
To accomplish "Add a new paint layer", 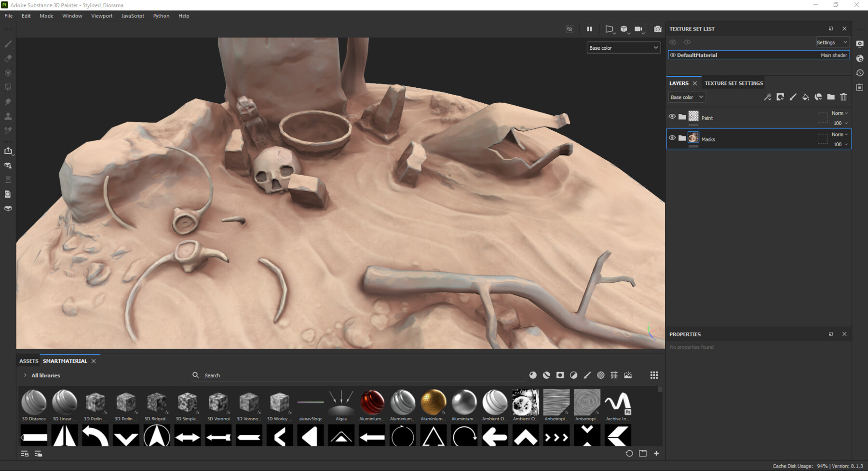I will tap(793, 97).
